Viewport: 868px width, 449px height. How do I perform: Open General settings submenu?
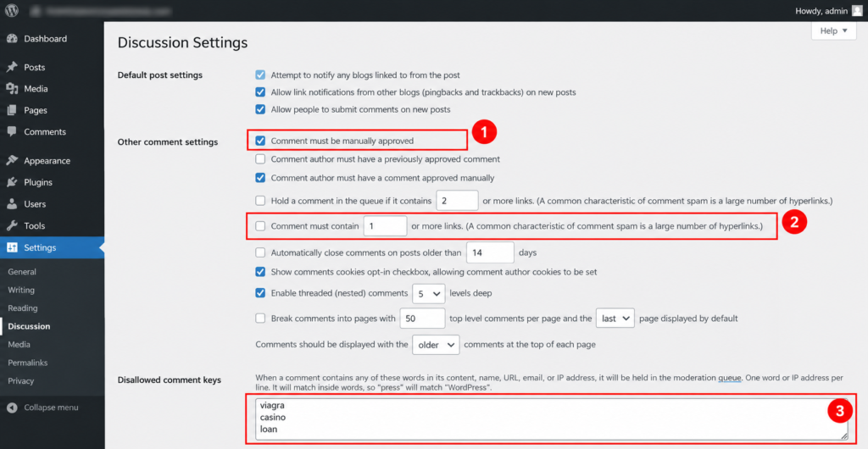(x=22, y=272)
